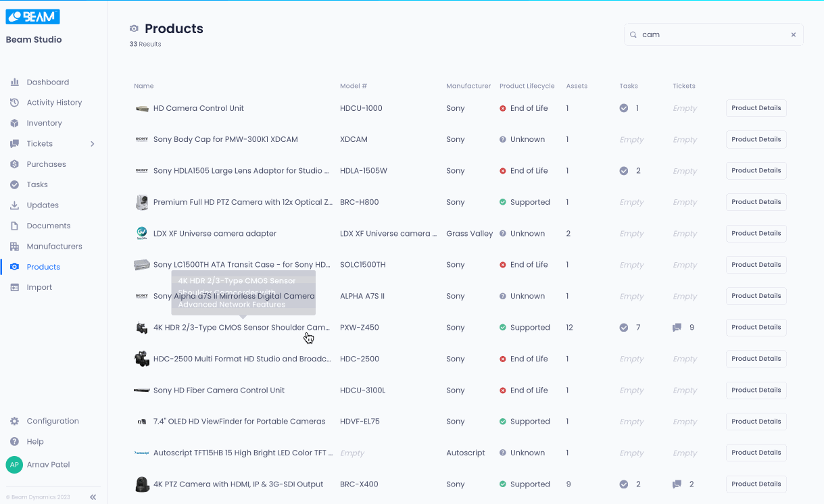The height and width of the screenshot is (504, 824).
Task: Click 'Arnav Patel' user name
Action: (x=49, y=465)
